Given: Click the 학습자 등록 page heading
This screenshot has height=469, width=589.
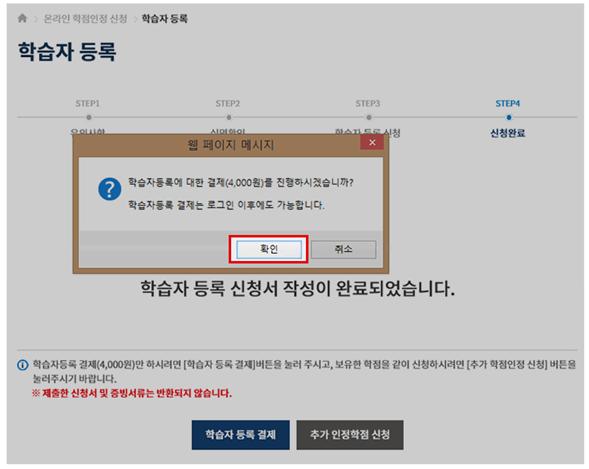Looking at the screenshot, I should (67, 51).
